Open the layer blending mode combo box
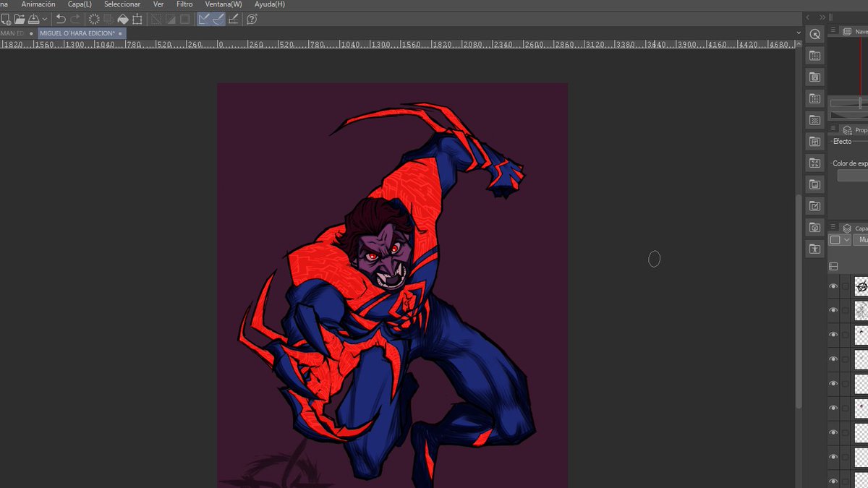This screenshot has width=868, height=488. pyautogui.click(x=861, y=239)
